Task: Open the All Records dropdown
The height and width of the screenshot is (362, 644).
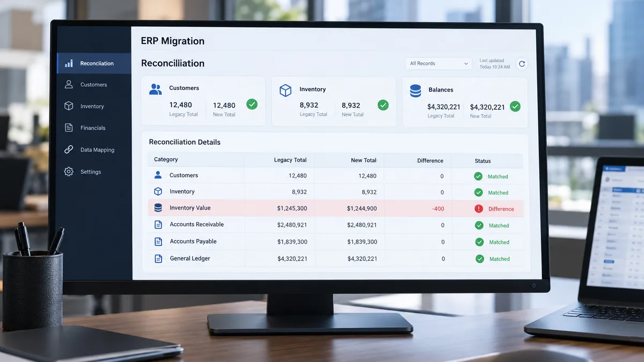Action: tap(438, 63)
